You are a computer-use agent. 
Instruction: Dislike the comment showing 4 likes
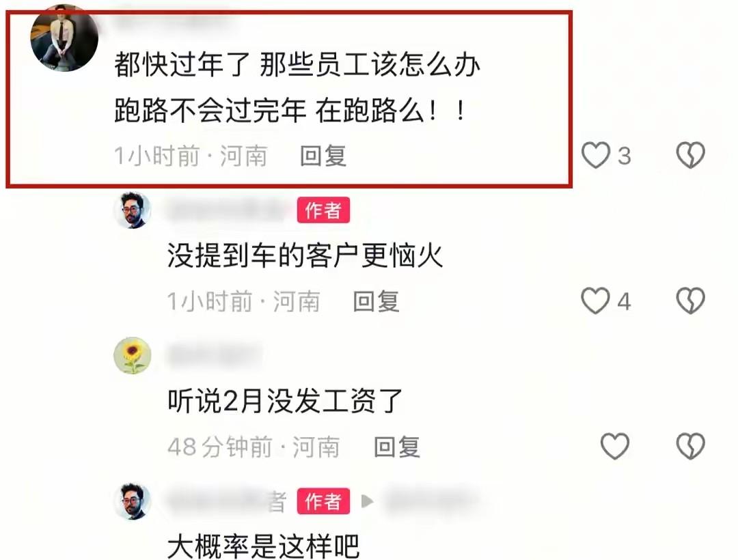pos(690,301)
